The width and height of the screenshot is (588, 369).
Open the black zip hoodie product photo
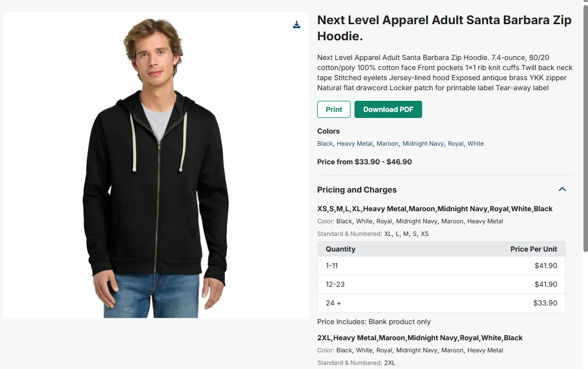[x=156, y=165]
